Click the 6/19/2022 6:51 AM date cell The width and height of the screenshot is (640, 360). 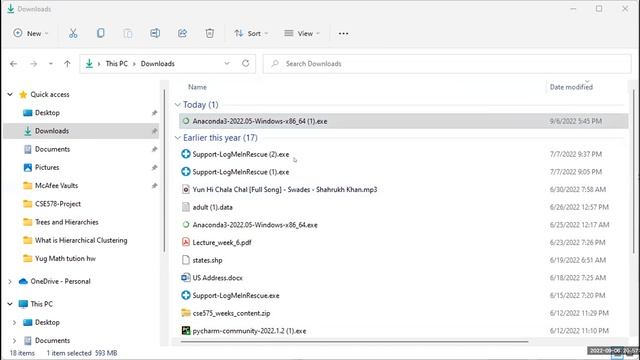coord(578,260)
